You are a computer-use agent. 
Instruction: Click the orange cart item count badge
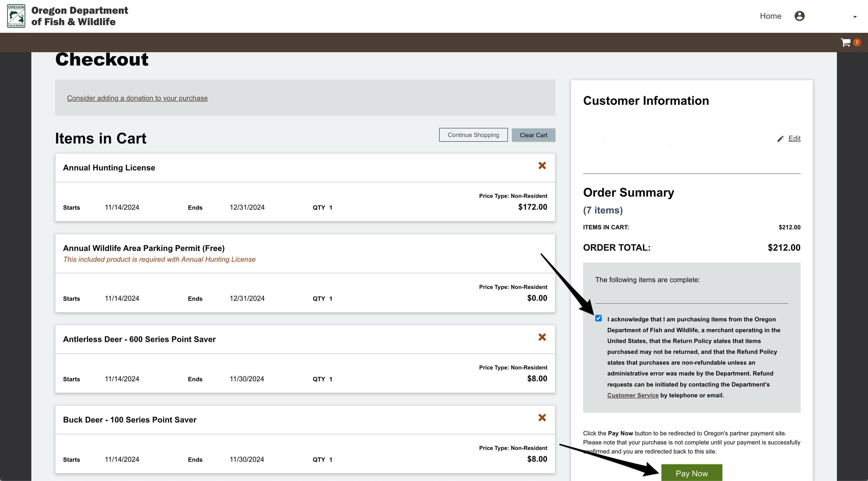click(x=857, y=42)
